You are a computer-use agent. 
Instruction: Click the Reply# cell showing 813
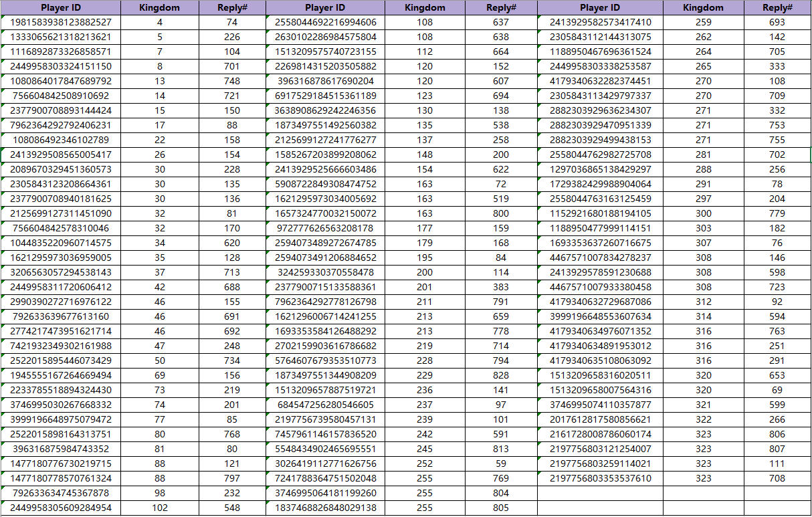coord(501,449)
